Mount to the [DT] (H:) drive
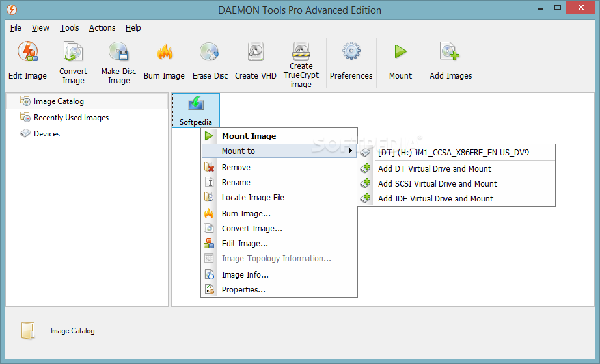This screenshot has width=600, height=364. (x=456, y=153)
